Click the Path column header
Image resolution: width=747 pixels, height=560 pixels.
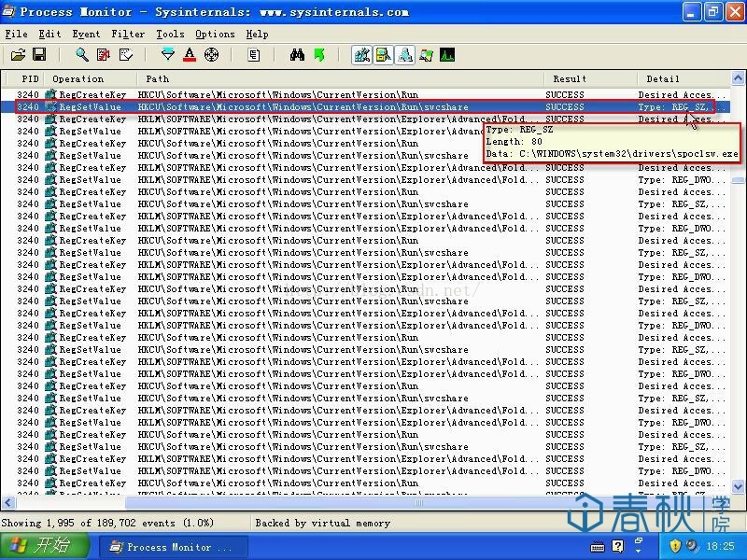[x=340, y=78]
